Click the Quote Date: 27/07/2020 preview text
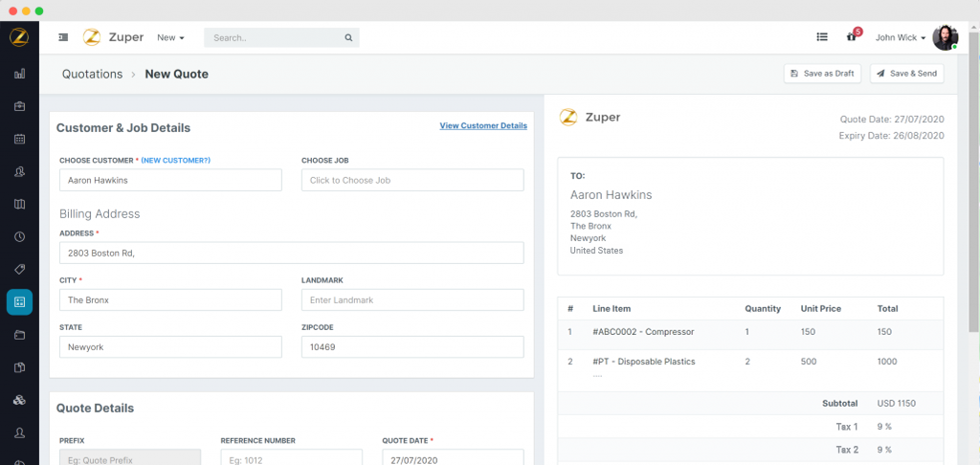980x465 pixels. [892, 120]
